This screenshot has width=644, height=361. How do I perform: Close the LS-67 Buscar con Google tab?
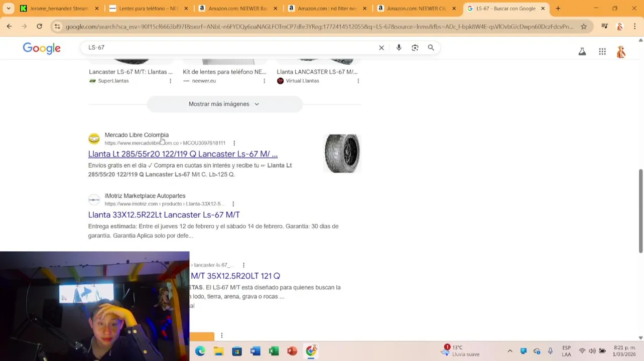[543, 9]
